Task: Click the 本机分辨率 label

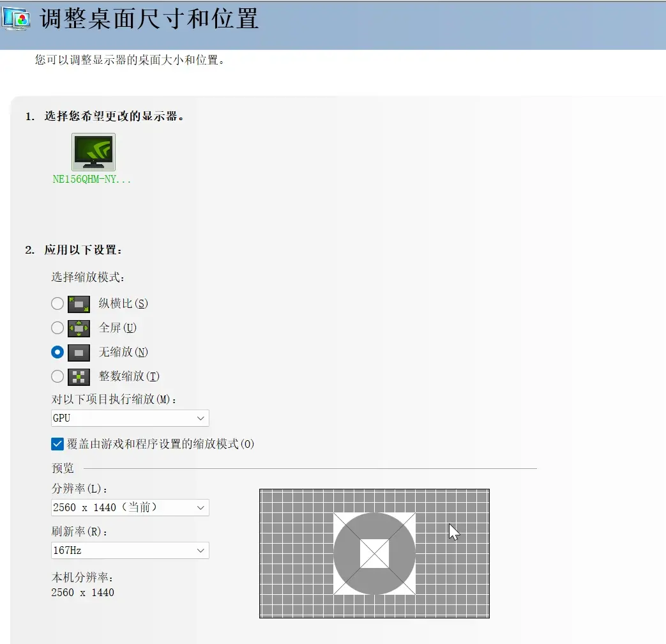Action: (82, 578)
